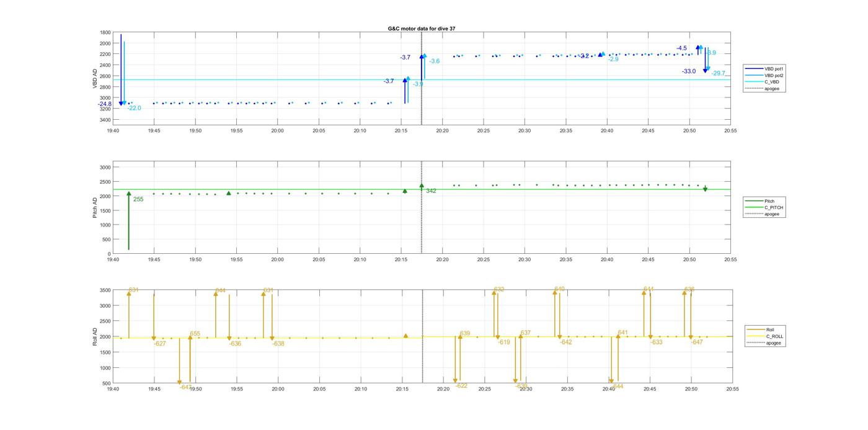Click the "-2.9" VBD data label
This screenshot has height=430, width=868.
[613, 59]
